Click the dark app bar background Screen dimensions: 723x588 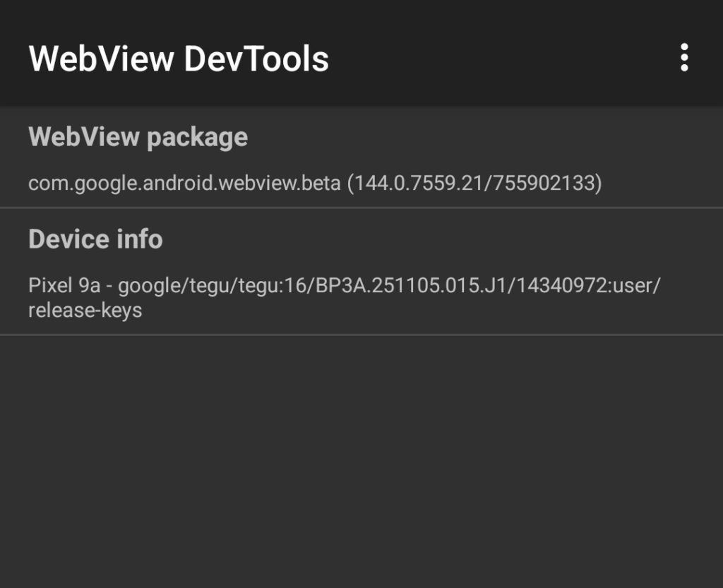[494, 56]
